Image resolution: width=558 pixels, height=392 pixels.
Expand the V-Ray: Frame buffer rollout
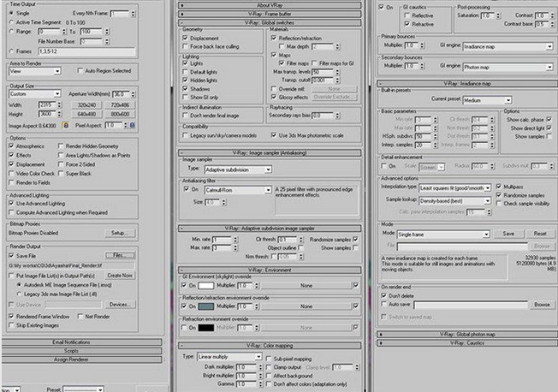click(x=270, y=14)
